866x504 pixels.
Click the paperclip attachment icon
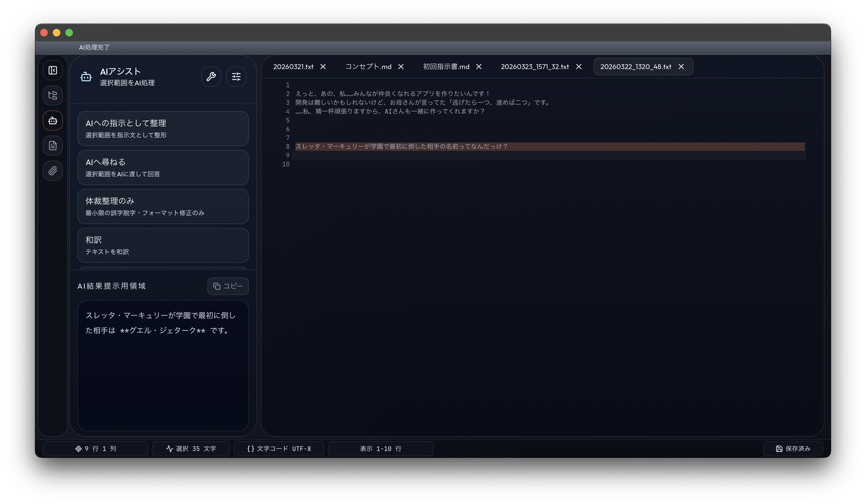point(52,171)
